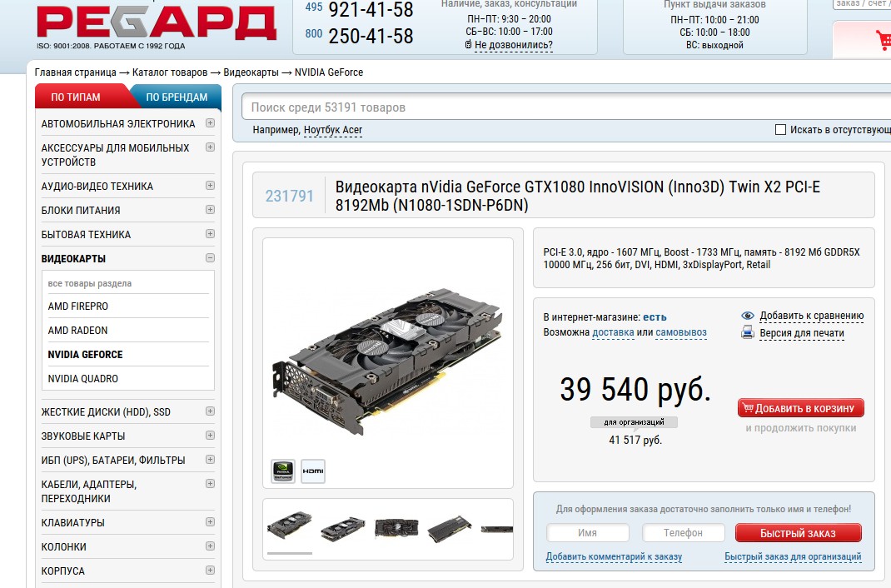Select the third product thumbnail
This screenshot has height=588, width=891.
tap(396, 527)
